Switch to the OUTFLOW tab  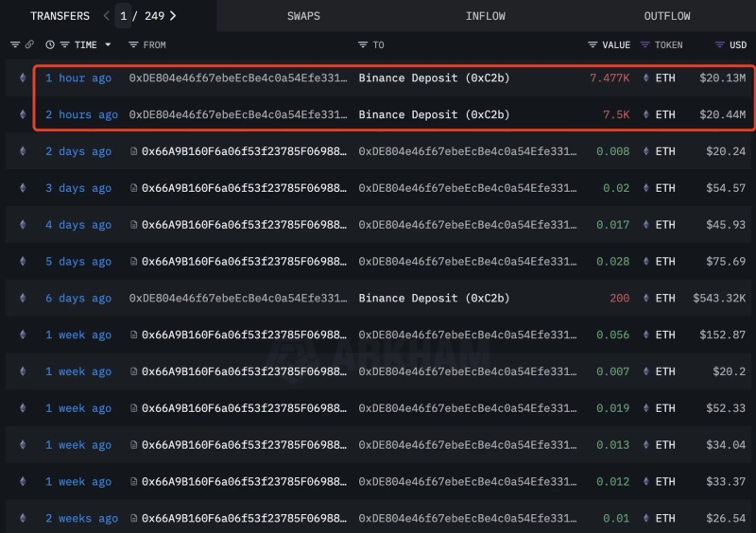click(x=667, y=16)
